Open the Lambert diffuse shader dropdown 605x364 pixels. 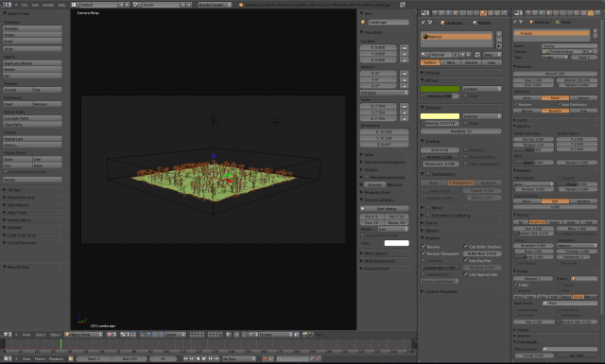tap(482, 89)
